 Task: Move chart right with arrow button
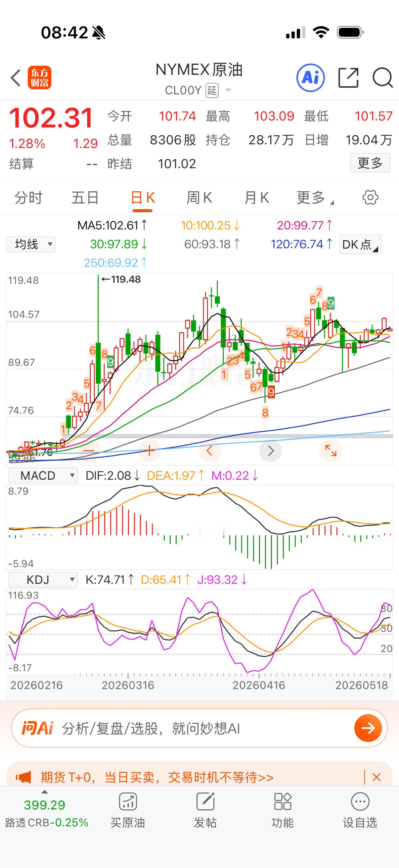pos(270,451)
